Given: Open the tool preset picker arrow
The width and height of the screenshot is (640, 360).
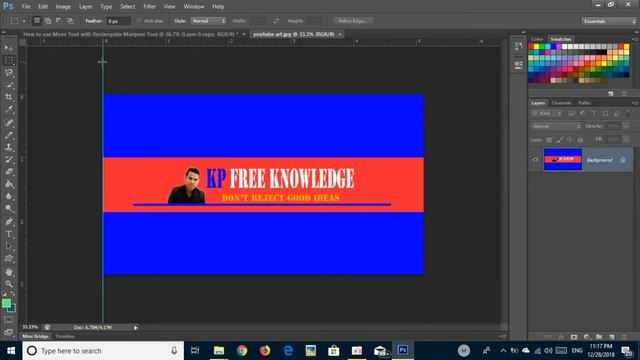Looking at the screenshot, I should point(24,21).
